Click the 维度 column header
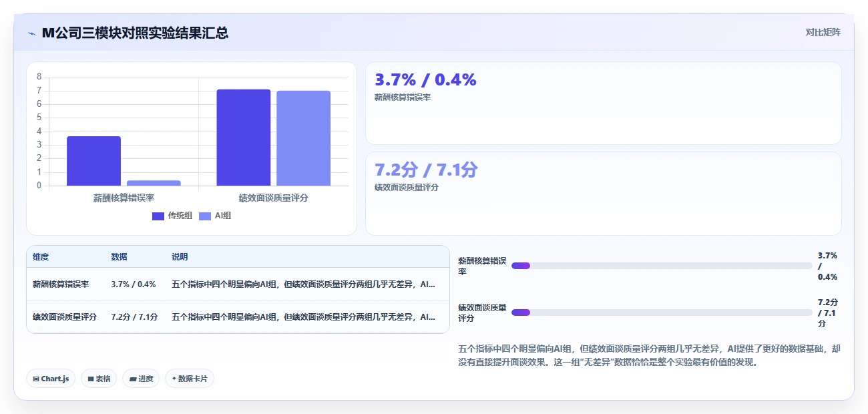The image size is (868, 414). 41,257
